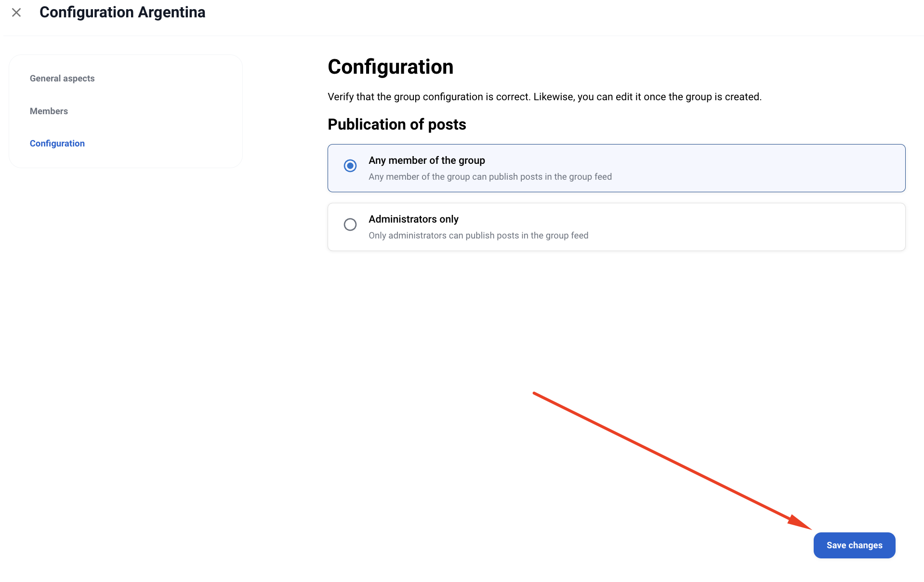Select the Configuration sidebar item
Image resolution: width=924 pixels, height=582 pixels.
click(x=57, y=144)
